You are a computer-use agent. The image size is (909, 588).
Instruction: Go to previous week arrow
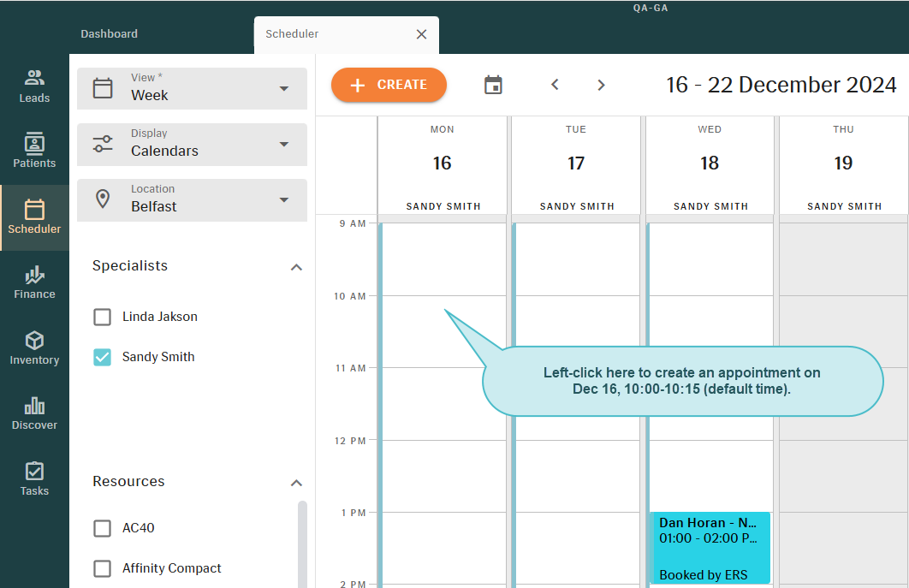[555, 85]
